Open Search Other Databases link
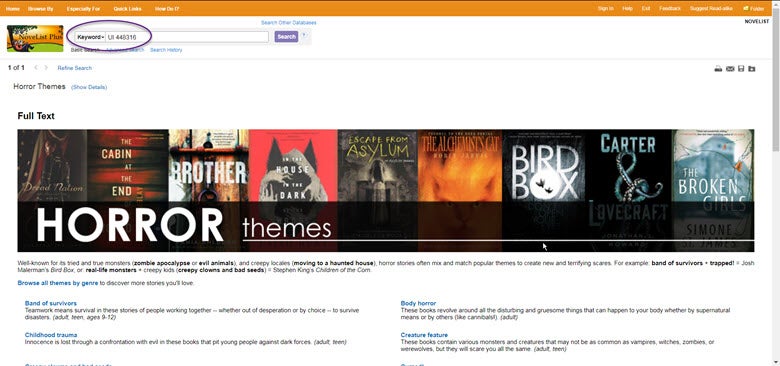Image resolution: width=780 pixels, height=366 pixels. 289,23
